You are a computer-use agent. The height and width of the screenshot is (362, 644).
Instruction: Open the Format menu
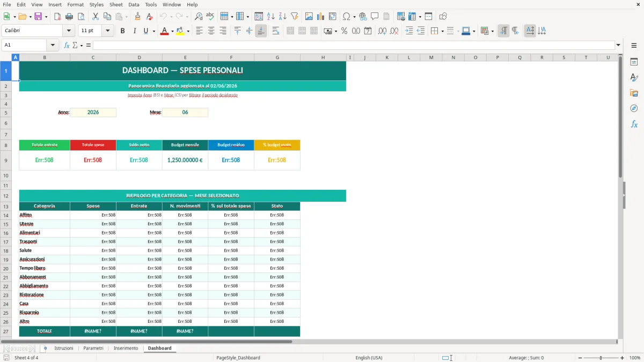(x=75, y=4)
